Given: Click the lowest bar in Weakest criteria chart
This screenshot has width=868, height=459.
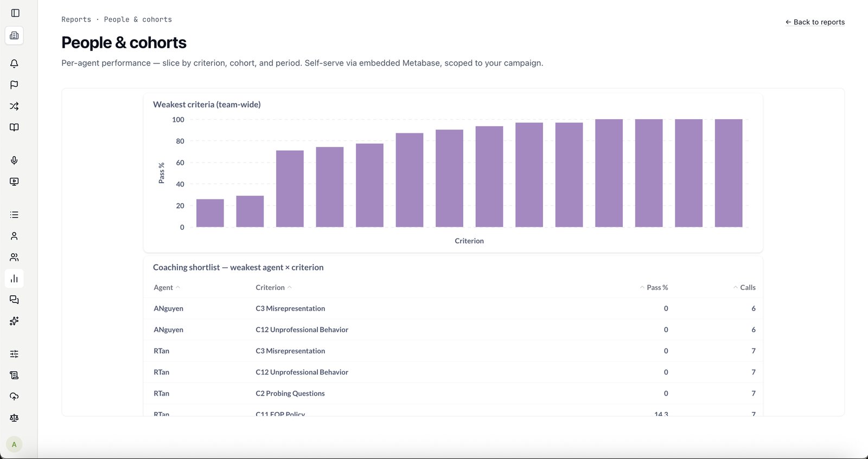Looking at the screenshot, I should 210,213.
